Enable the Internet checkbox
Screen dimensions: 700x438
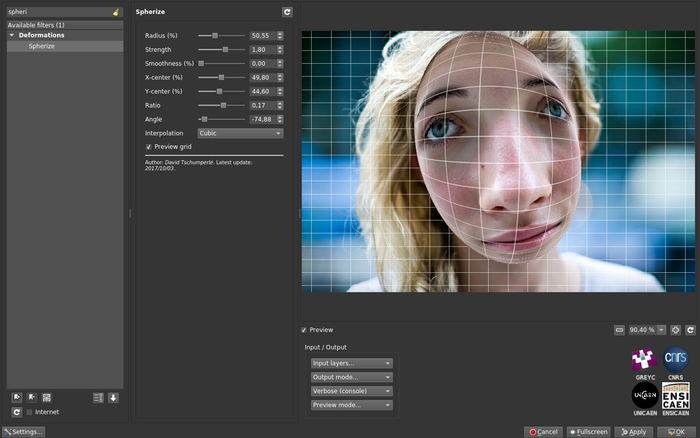pyautogui.click(x=29, y=412)
